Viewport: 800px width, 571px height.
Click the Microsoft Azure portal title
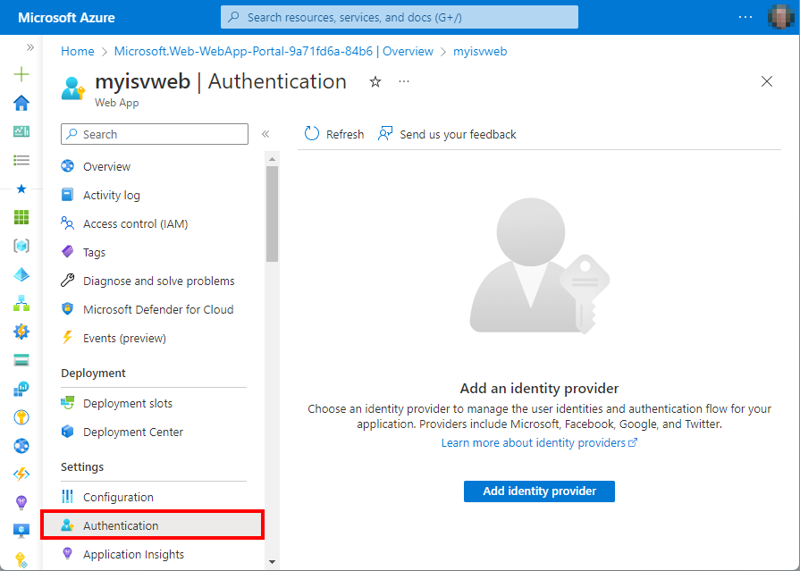[x=66, y=17]
